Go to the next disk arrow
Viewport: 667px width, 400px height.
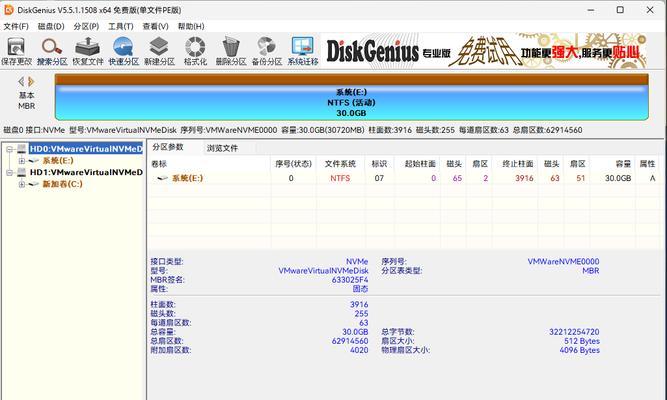[x=31, y=81]
